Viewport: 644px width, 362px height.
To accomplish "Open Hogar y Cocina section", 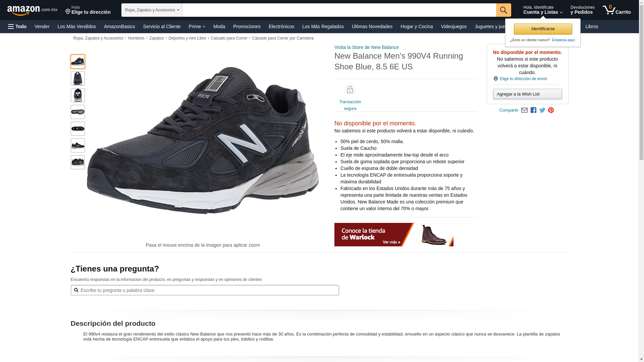I will (x=417, y=26).
